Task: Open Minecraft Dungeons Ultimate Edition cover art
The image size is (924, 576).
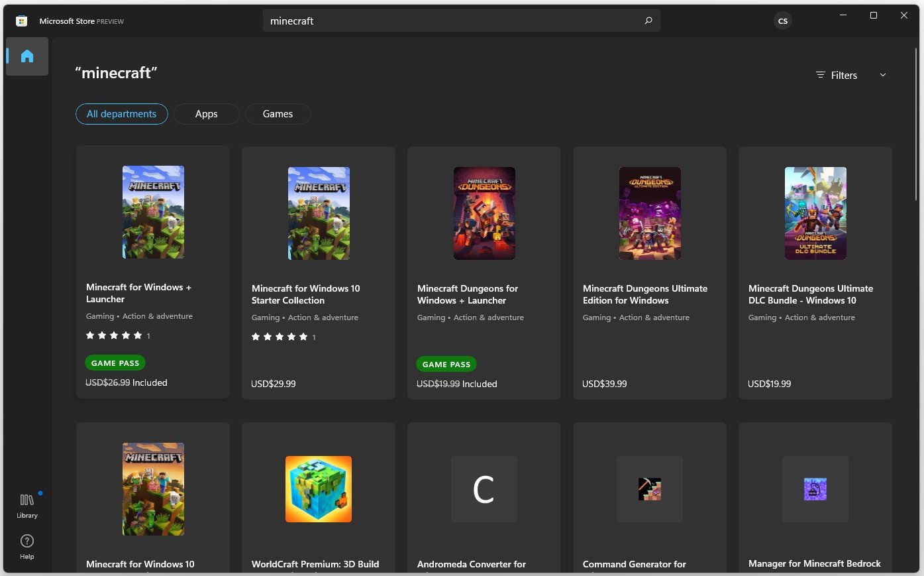Action: (650, 213)
